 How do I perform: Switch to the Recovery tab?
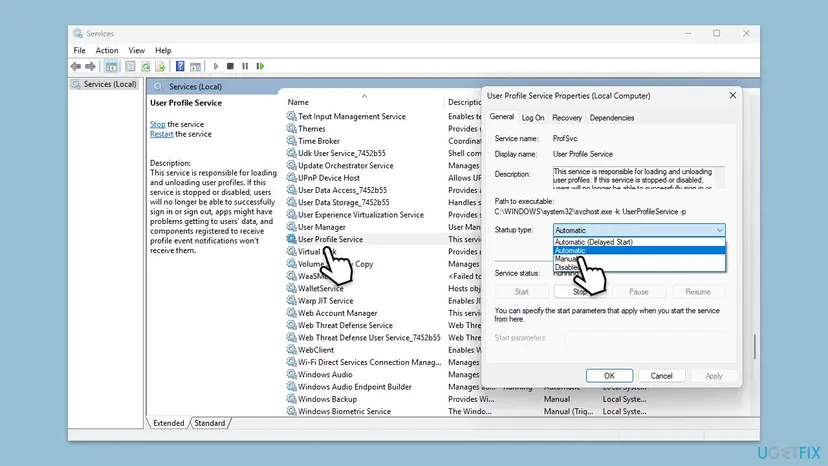pyautogui.click(x=567, y=118)
